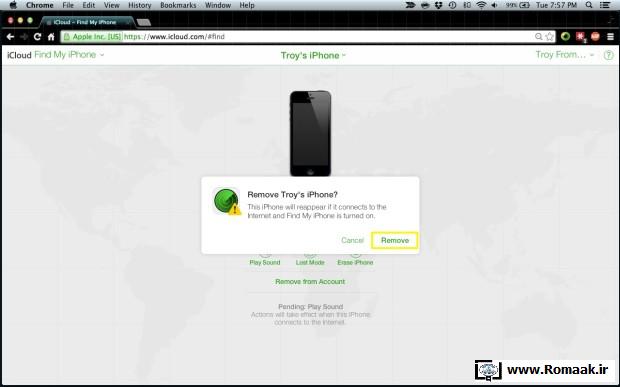The width and height of the screenshot is (620, 387).
Task: Open the Window menu
Action: (218, 5)
